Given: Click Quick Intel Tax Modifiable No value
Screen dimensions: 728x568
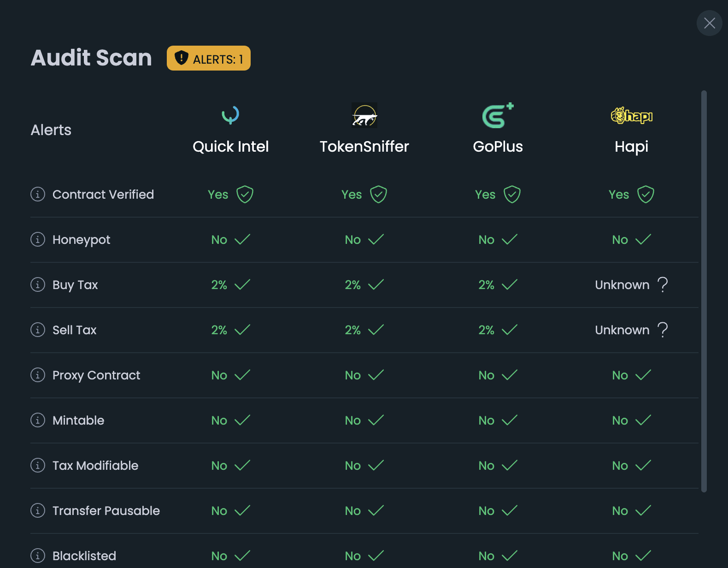Looking at the screenshot, I should [x=219, y=466].
